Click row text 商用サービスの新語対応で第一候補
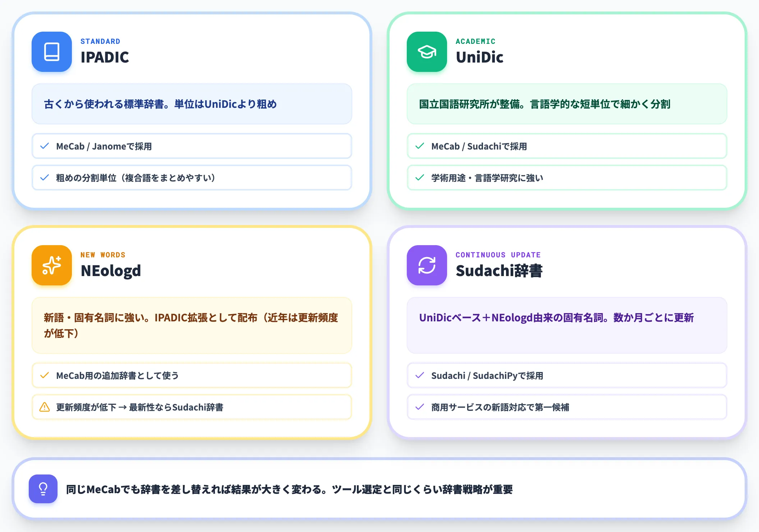 [500, 407]
